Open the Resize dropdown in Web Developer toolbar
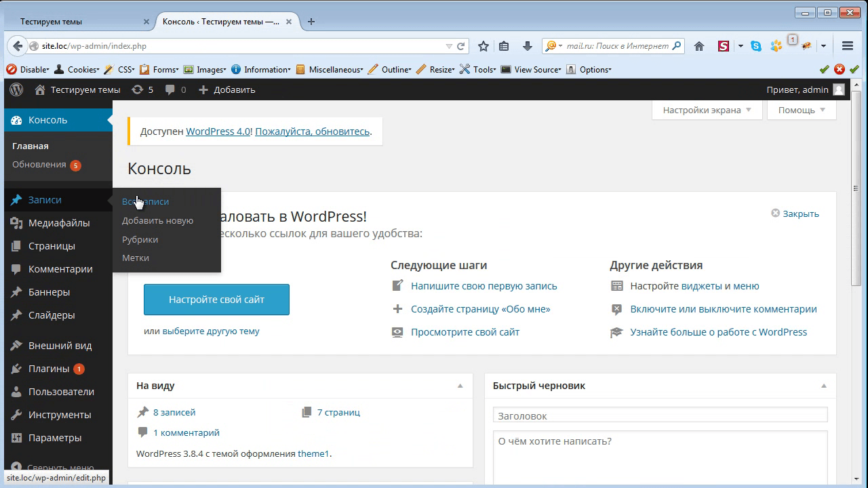The image size is (868, 488). click(436, 69)
